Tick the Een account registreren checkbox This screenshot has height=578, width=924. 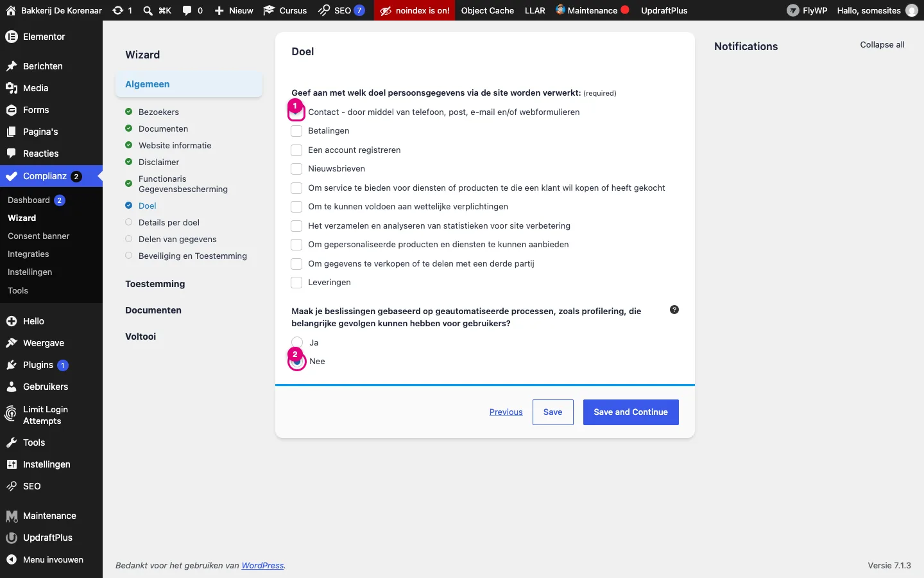point(296,150)
